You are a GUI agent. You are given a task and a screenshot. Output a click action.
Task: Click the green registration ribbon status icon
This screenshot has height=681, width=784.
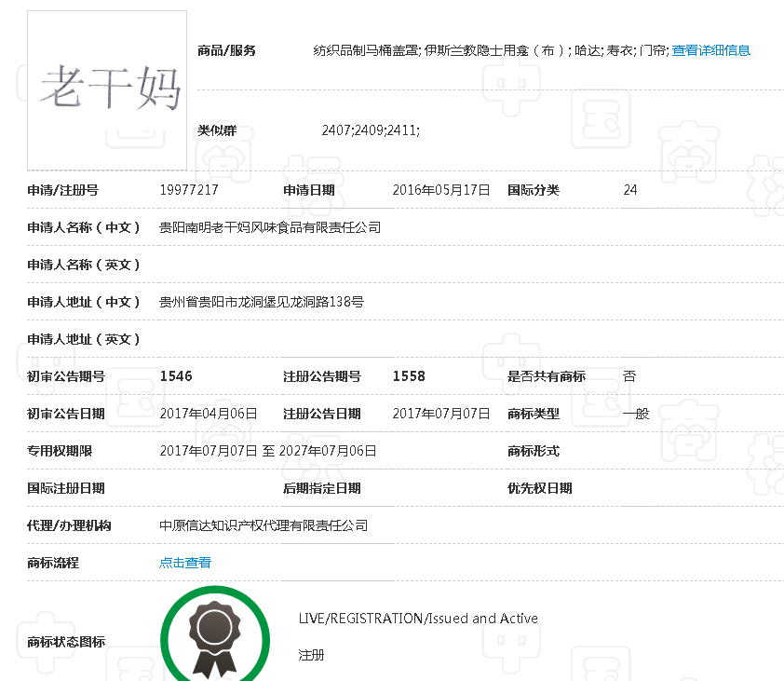click(215, 634)
